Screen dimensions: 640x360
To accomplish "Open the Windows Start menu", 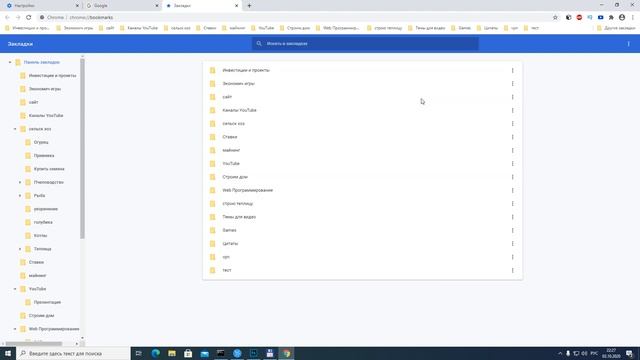I will [x=8, y=353].
